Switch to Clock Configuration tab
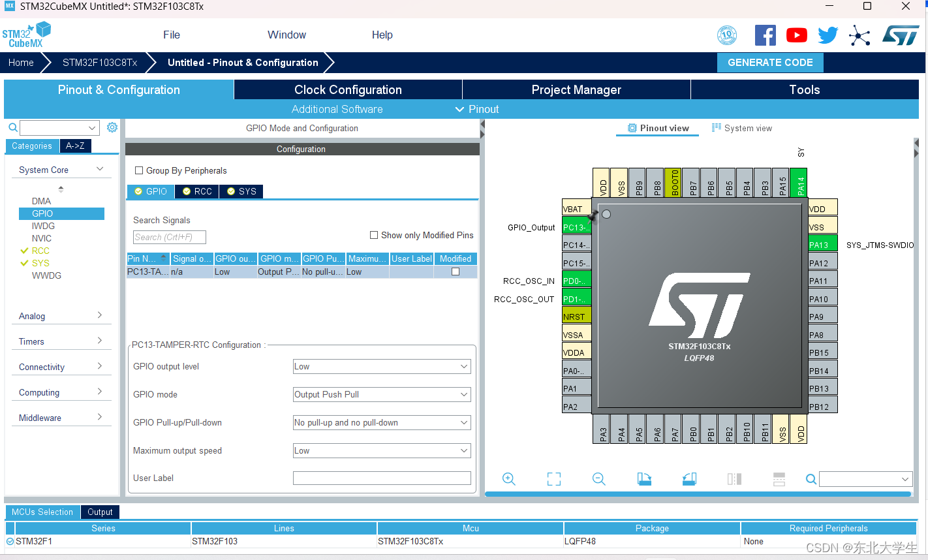Screen dimensions: 928x560 [x=348, y=89]
